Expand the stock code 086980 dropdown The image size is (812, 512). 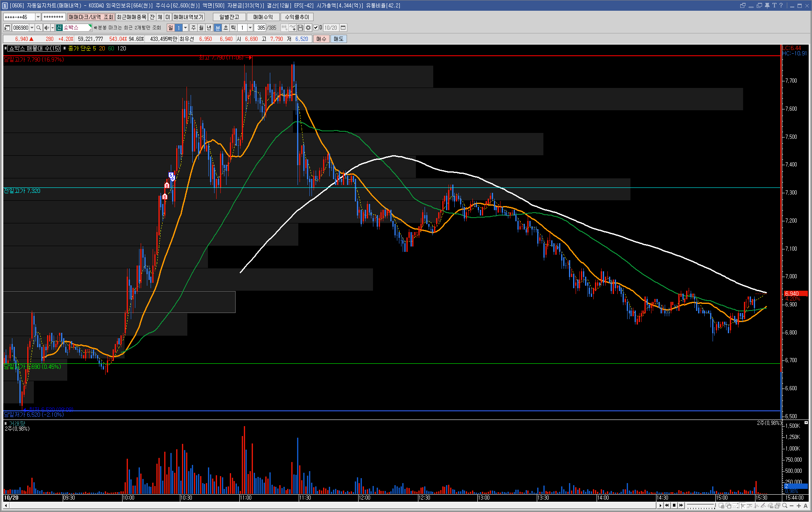point(32,28)
